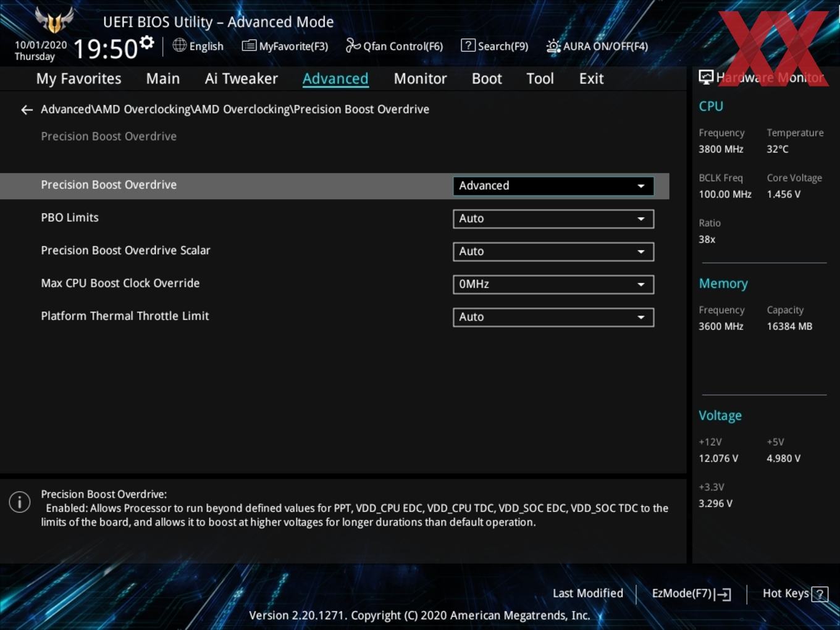840x630 pixels.
Task: Open the Max CPU Boost Clock Override dropdown
Action: [553, 284]
